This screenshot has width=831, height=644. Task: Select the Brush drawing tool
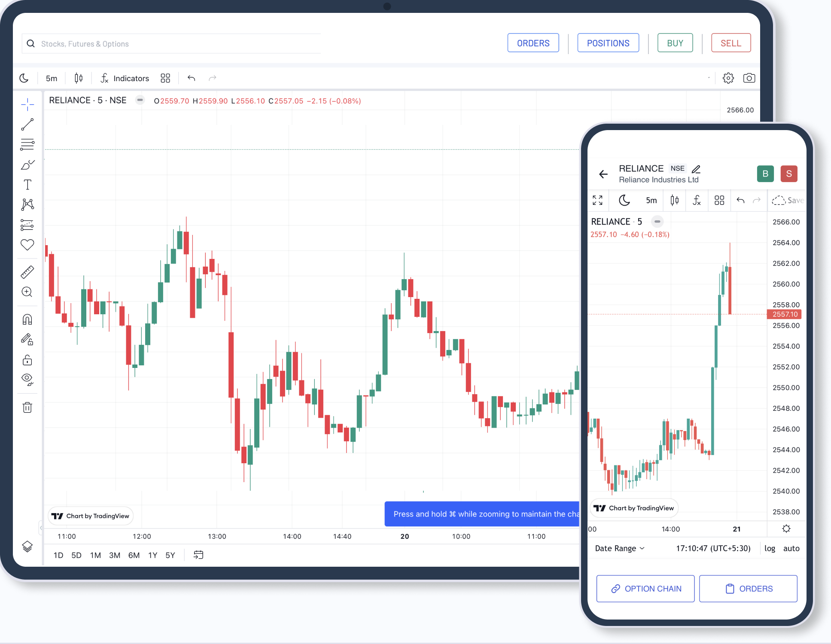click(x=27, y=164)
